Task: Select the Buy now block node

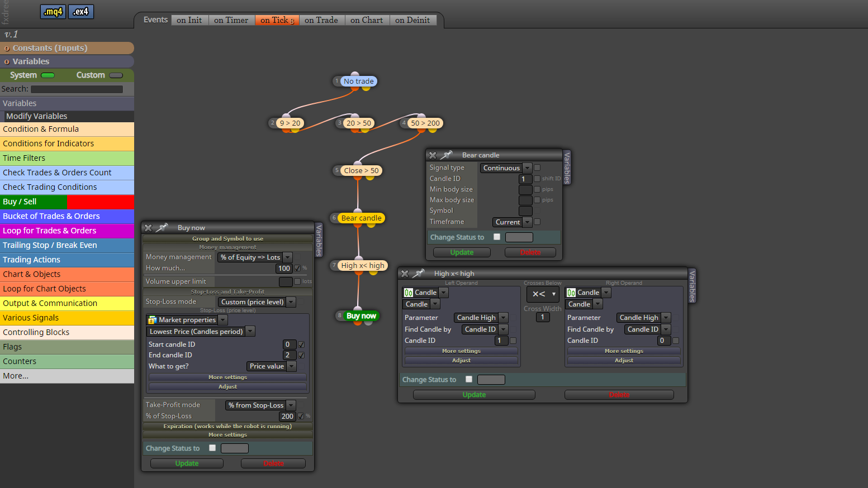Action: 361,315
